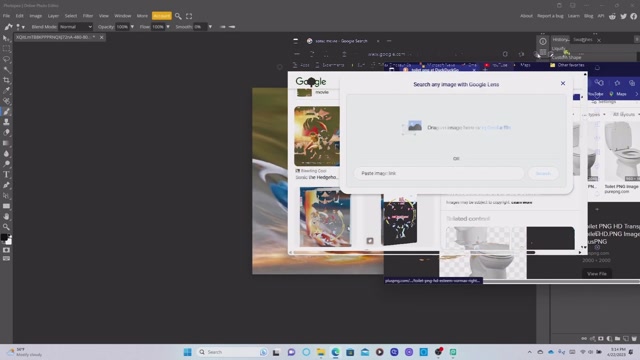Click the Opacity value field

122,27
